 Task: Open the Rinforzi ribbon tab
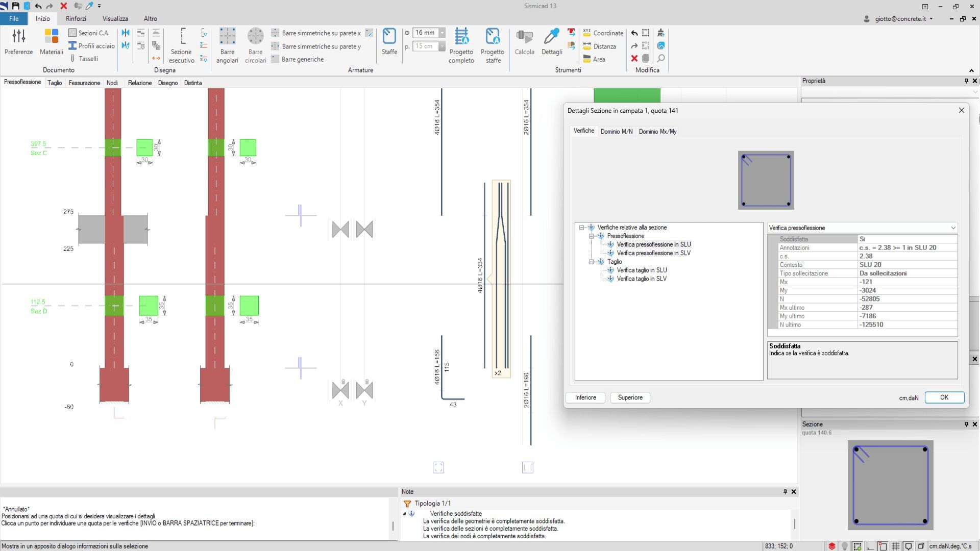point(76,18)
